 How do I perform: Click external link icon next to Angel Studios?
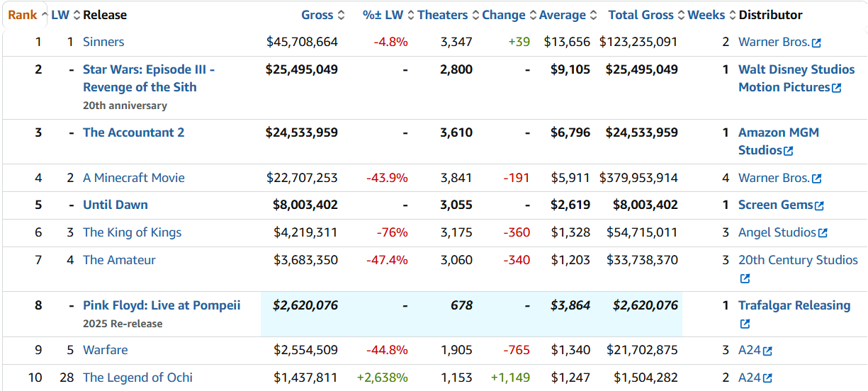click(823, 234)
